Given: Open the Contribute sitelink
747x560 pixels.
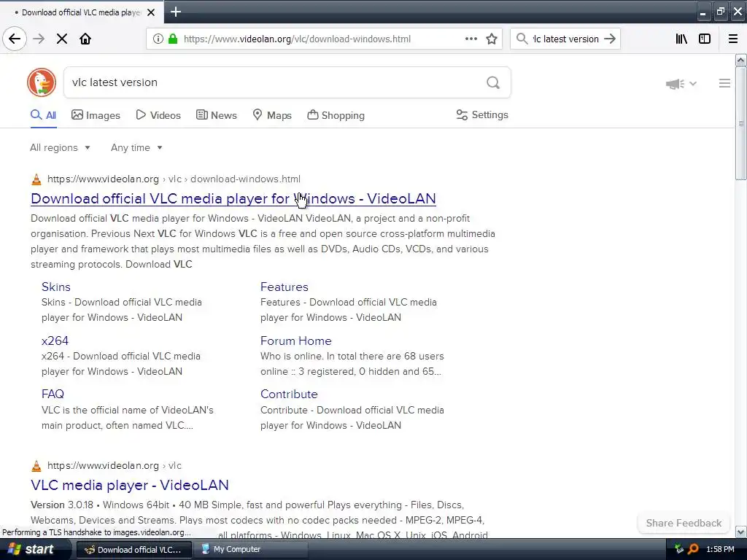Looking at the screenshot, I should (289, 394).
